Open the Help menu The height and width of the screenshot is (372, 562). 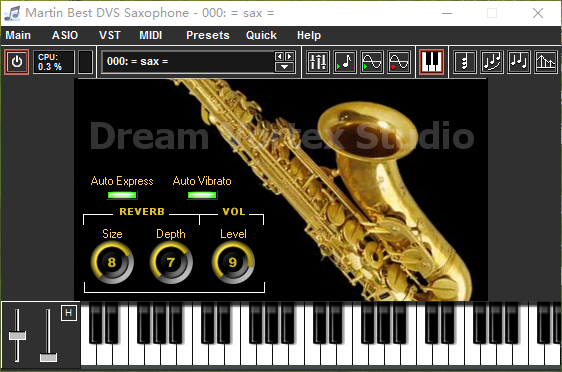(x=309, y=35)
